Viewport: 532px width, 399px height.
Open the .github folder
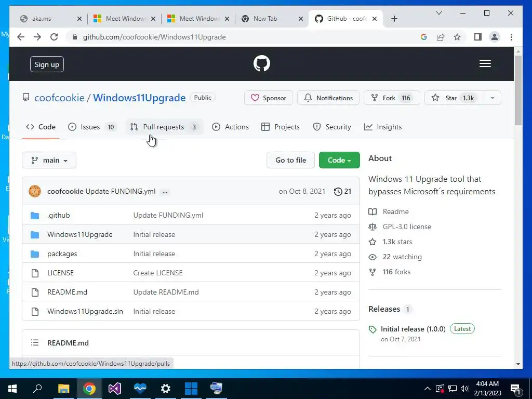coord(58,215)
